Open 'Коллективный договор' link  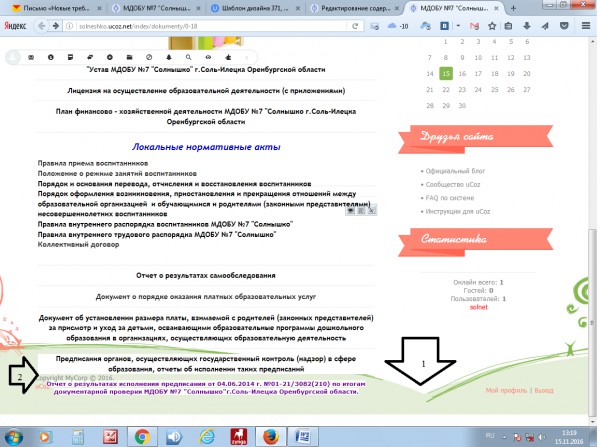[78, 245]
